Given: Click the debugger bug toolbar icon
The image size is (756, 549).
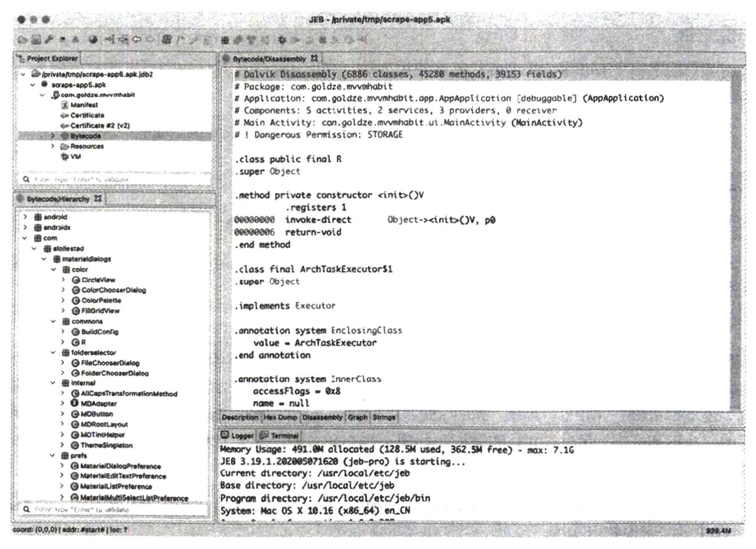Looking at the screenshot, I should (x=282, y=40).
